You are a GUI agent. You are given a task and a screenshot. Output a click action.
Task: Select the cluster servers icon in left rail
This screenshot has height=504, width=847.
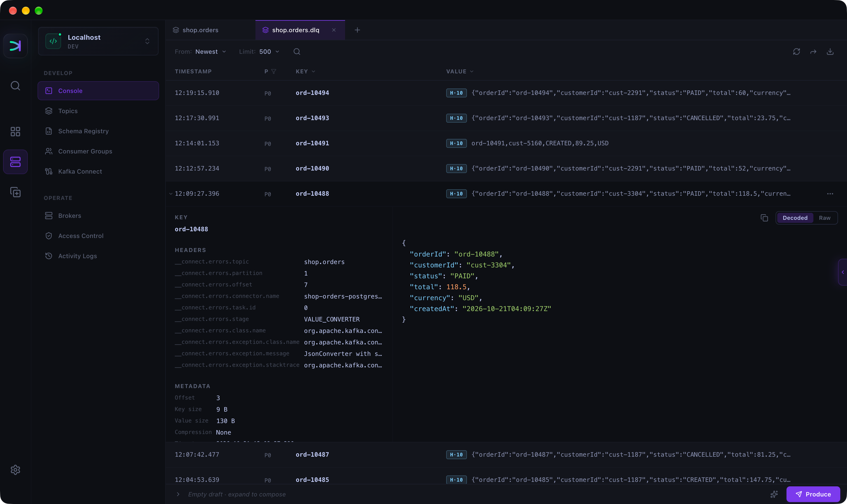(x=15, y=162)
